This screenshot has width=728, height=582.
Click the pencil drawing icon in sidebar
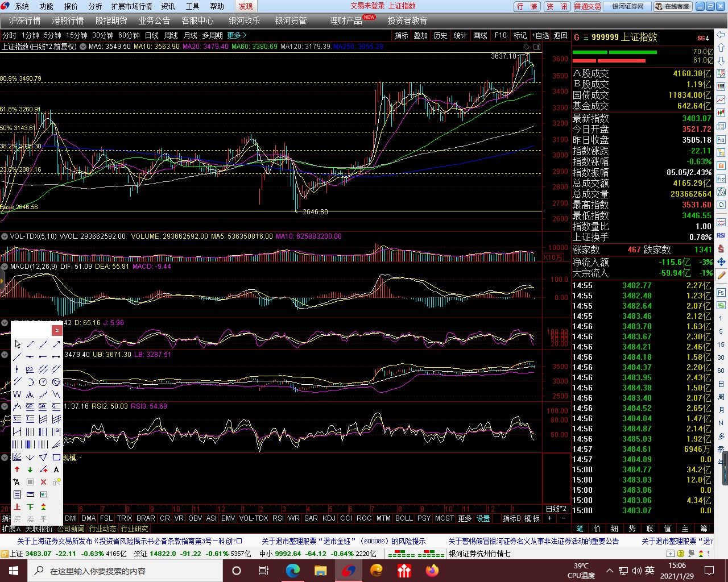tap(721, 275)
